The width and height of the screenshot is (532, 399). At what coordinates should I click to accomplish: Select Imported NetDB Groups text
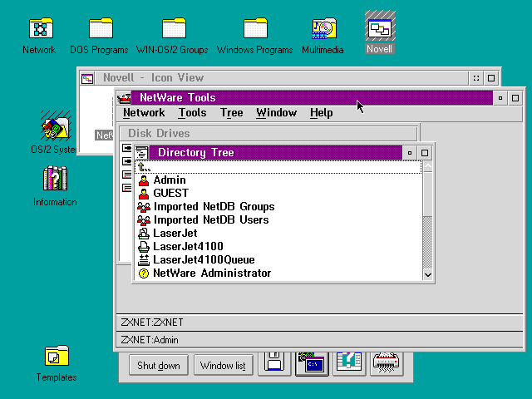(214, 207)
